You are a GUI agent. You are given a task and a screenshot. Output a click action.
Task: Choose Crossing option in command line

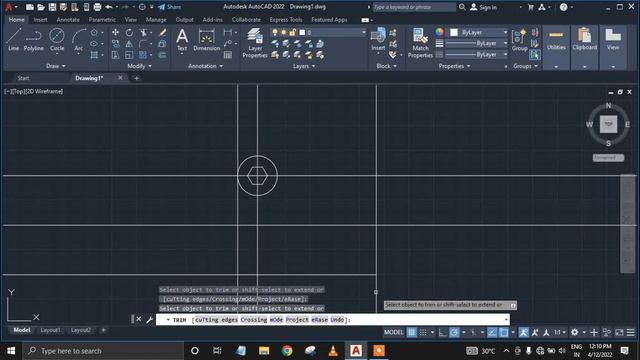click(253, 320)
